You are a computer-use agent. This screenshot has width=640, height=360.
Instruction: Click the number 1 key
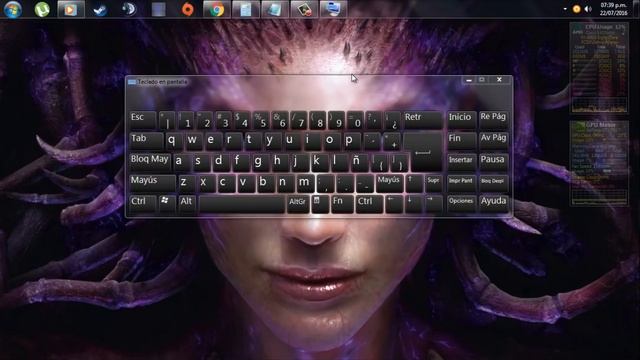click(x=186, y=120)
